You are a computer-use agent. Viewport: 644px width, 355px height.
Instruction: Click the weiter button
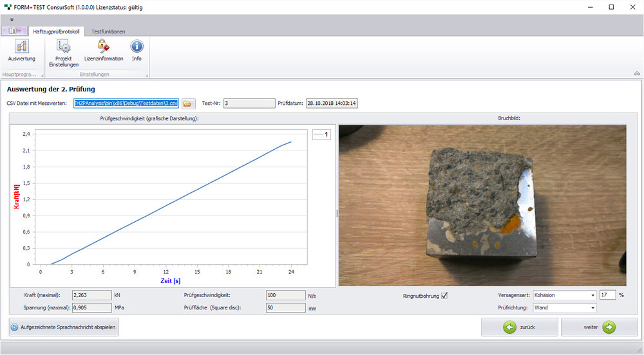[600, 327]
